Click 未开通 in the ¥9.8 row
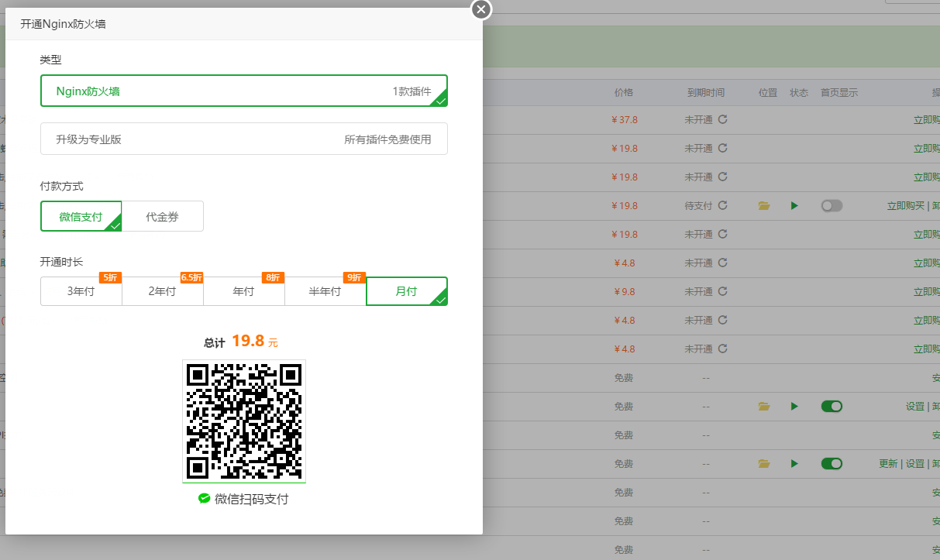940x560 pixels. click(698, 291)
